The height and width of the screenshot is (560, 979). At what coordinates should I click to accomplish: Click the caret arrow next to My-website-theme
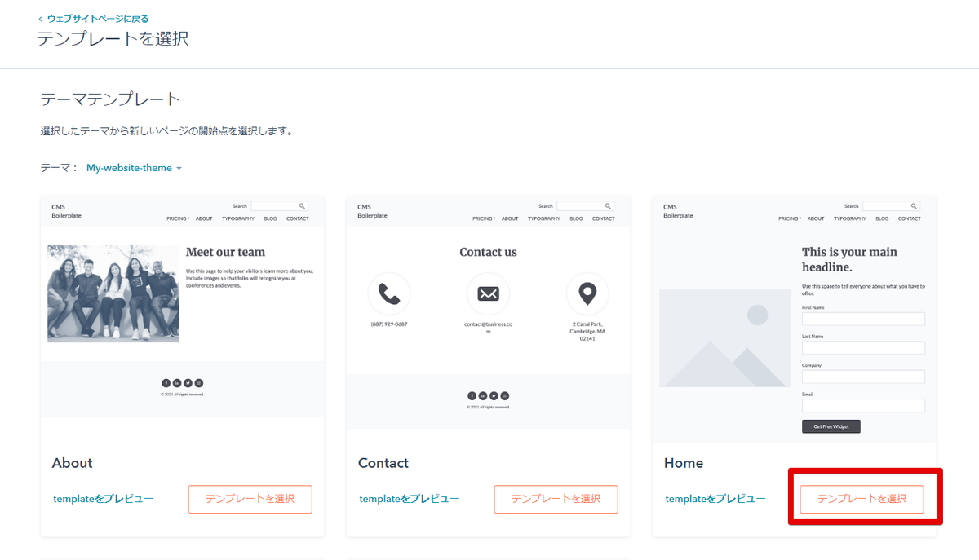coord(179,169)
